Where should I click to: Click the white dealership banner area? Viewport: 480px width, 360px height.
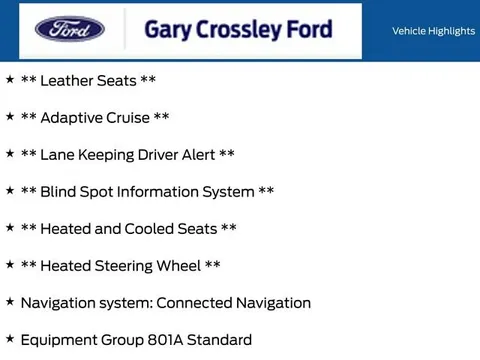click(x=190, y=31)
